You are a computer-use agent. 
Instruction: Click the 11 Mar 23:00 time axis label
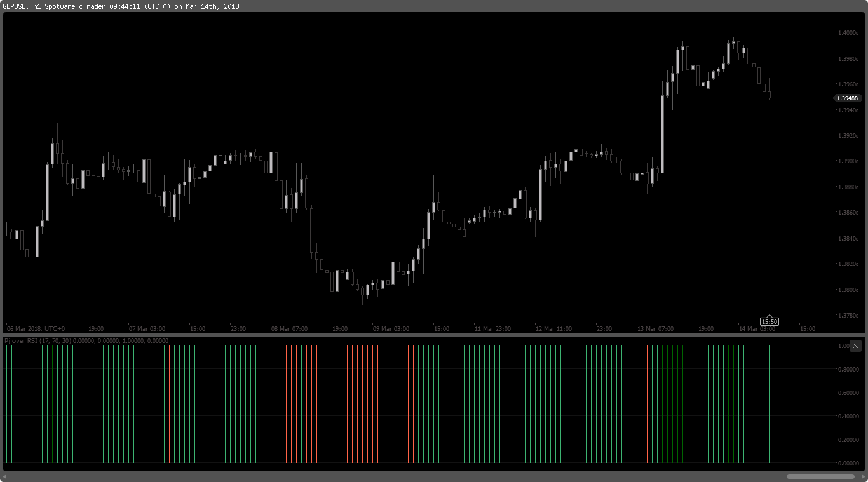(x=492, y=329)
